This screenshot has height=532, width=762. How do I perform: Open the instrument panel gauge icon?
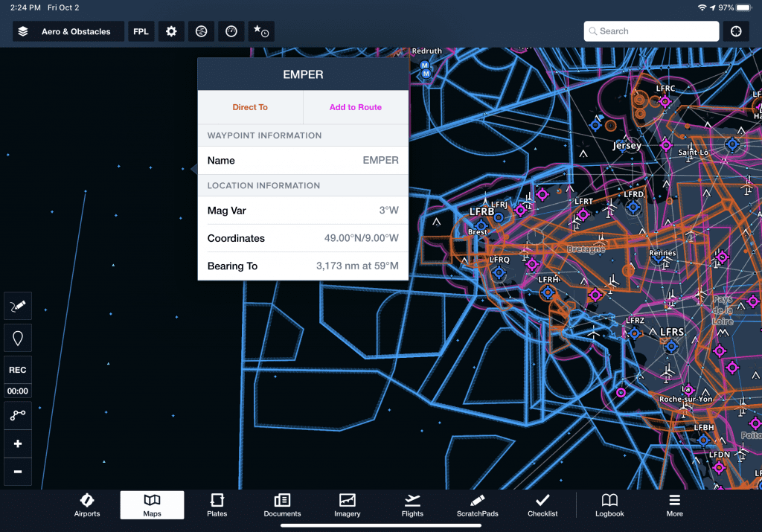pyautogui.click(x=231, y=31)
